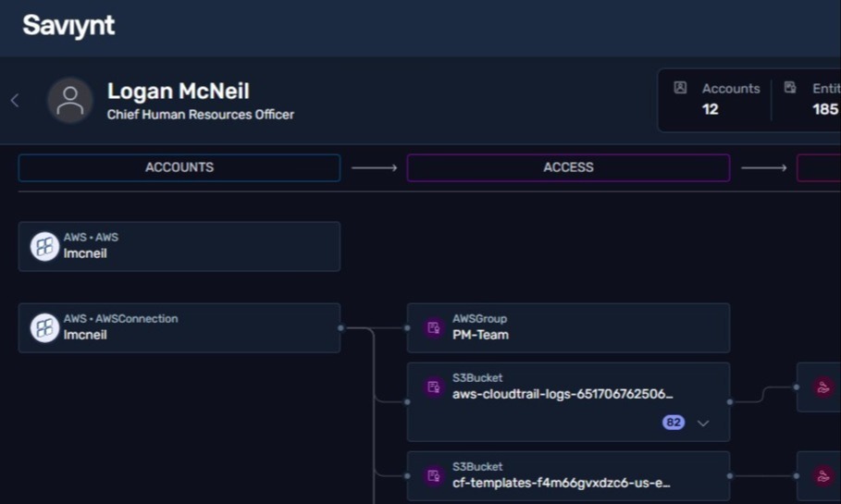Click the Saviynt logo

68,25
